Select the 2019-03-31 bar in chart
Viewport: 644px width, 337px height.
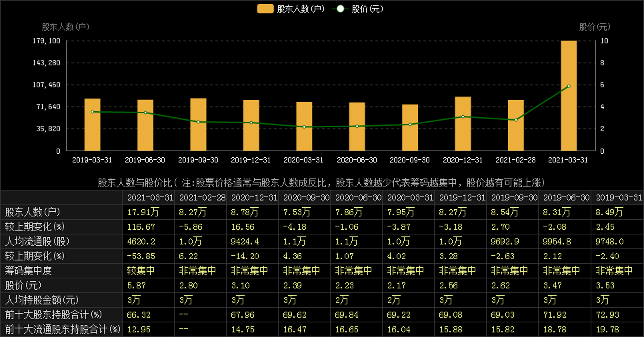(x=93, y=125)
